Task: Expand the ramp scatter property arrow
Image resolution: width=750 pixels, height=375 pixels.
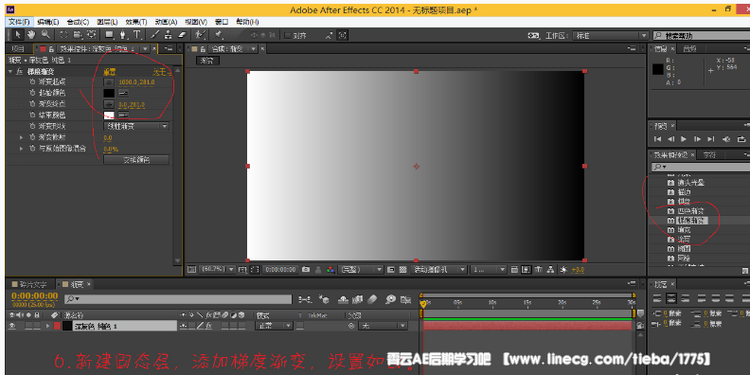Action: (21, 138)
